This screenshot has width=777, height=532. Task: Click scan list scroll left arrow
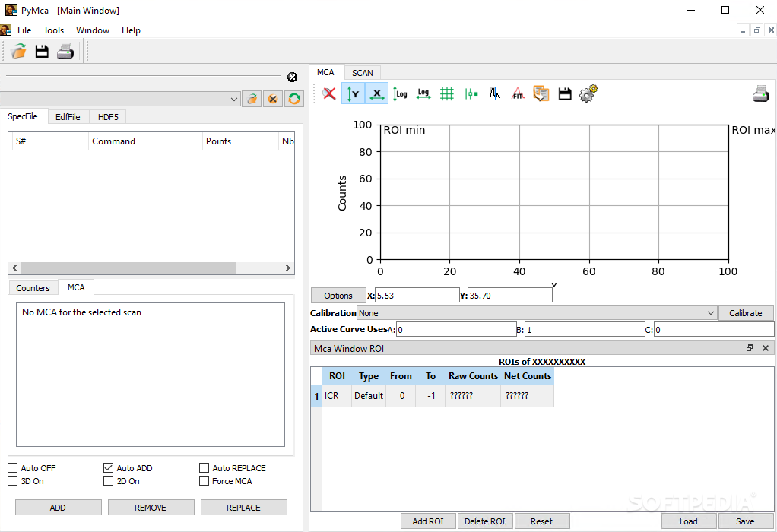point(14,268)
